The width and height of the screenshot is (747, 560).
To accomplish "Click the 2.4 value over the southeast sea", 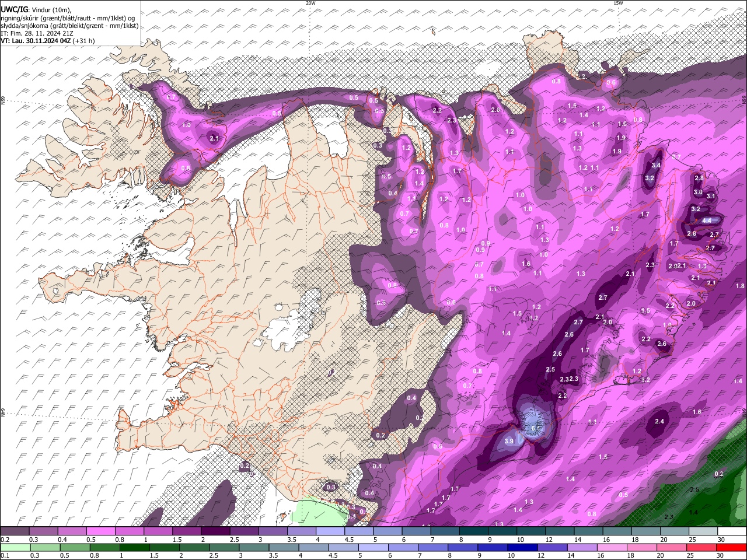I will click(660, 422).
